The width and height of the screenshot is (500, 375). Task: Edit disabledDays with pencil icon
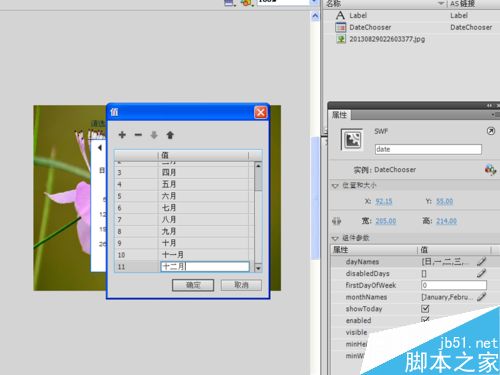coord(481,273)
